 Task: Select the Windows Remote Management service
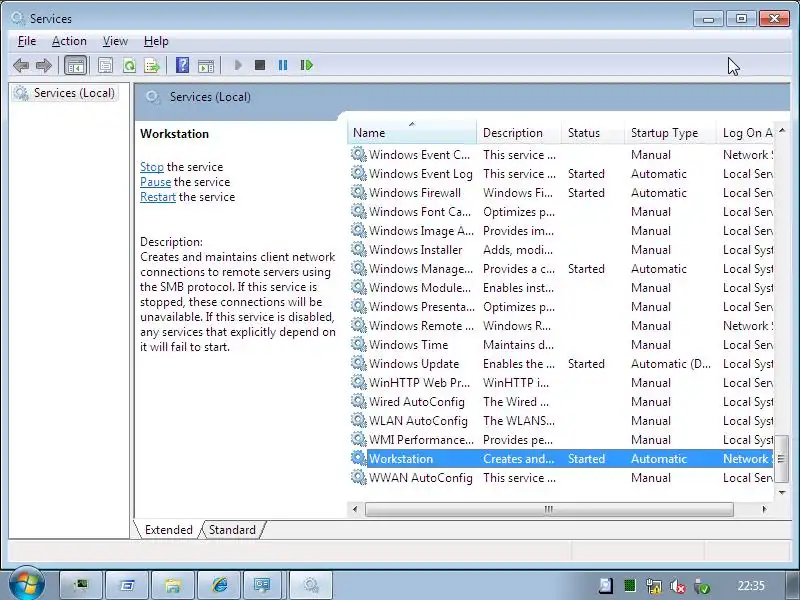[561, 326]
